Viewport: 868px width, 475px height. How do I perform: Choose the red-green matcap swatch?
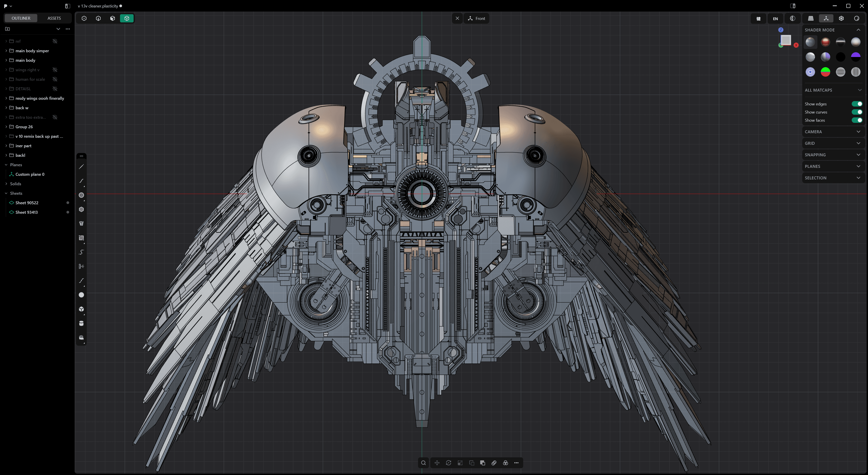click(x=825, y=72)
